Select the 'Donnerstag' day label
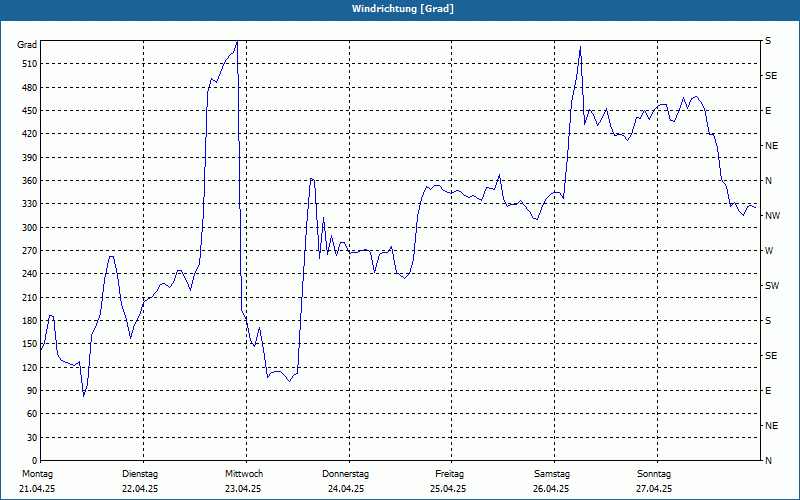The image size is (800, 500). point(345,474)
